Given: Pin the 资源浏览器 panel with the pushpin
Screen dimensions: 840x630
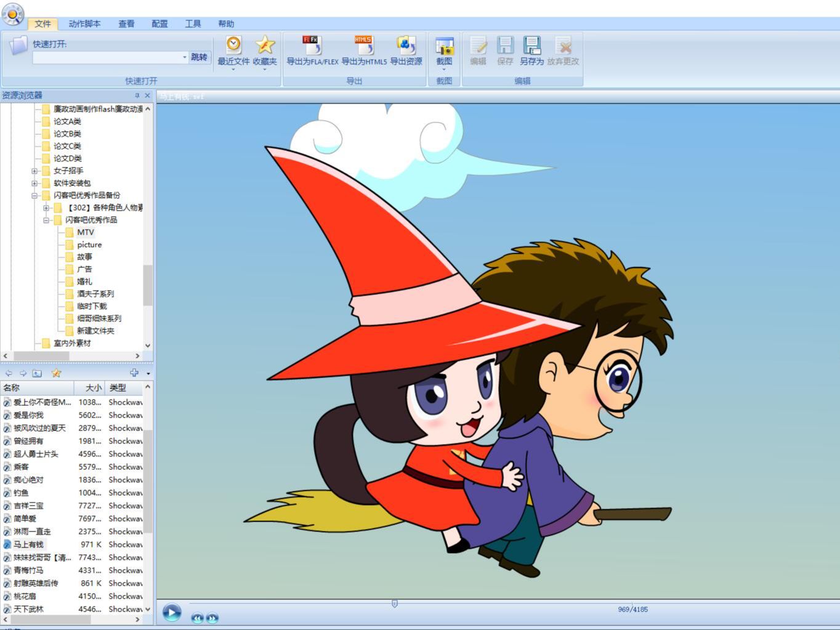Looking at the screenshot, I should point(137,95).
